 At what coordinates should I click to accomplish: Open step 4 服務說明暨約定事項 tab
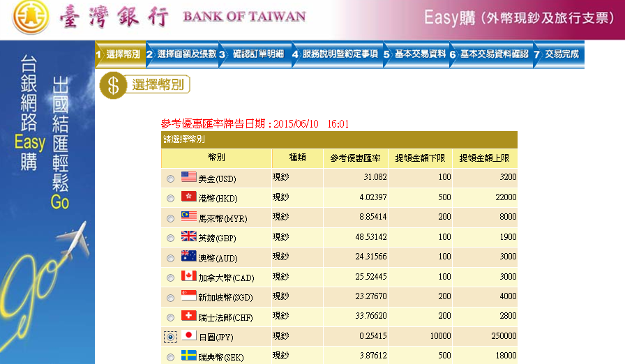point(338,54)
